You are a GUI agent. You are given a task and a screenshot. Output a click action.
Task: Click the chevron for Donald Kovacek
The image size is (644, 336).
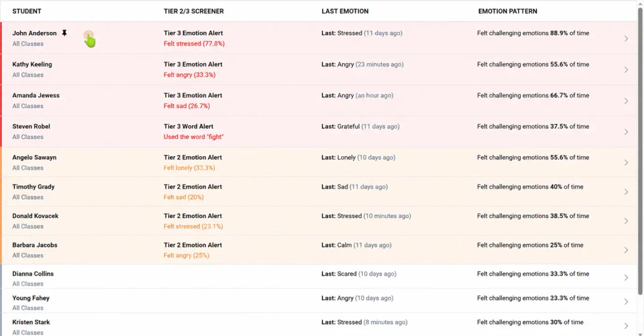pyautogui.click(x=626, y=221)
